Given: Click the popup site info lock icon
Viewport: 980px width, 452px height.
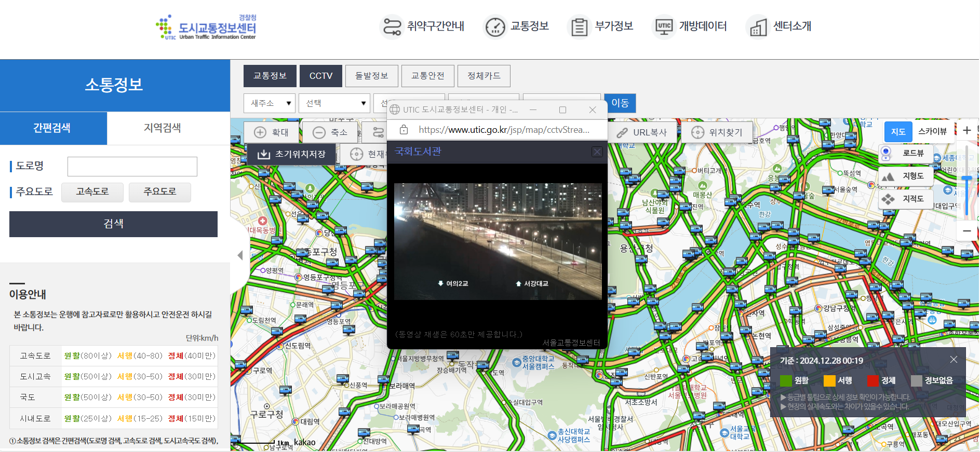Looking at the screenshot, I should (x=404, y=130).
